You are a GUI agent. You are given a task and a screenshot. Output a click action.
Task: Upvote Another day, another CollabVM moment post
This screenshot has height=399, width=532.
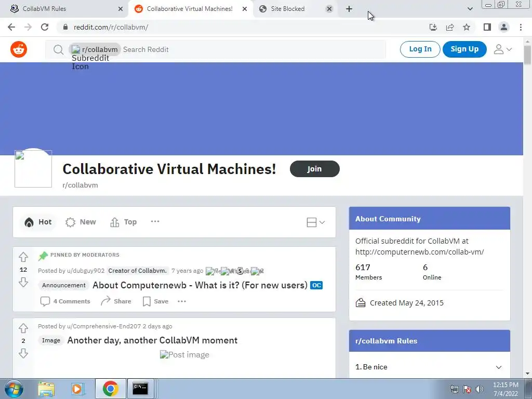[23, 328]
